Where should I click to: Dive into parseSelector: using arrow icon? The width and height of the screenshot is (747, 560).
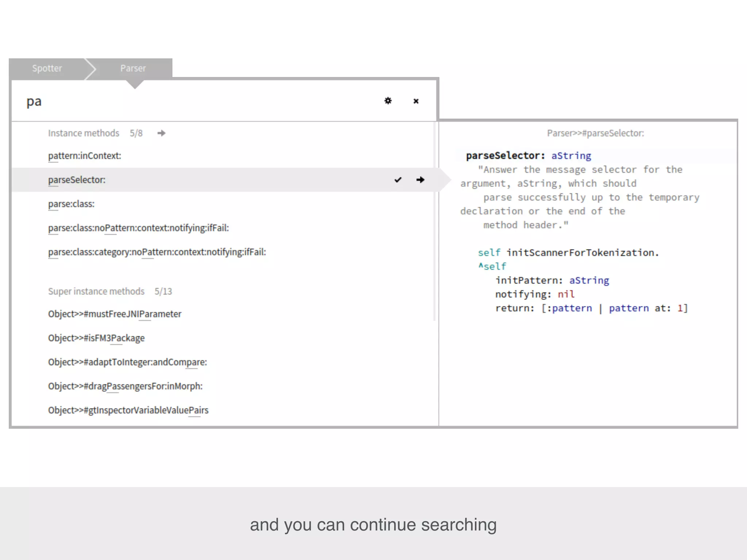coord(420,180)
